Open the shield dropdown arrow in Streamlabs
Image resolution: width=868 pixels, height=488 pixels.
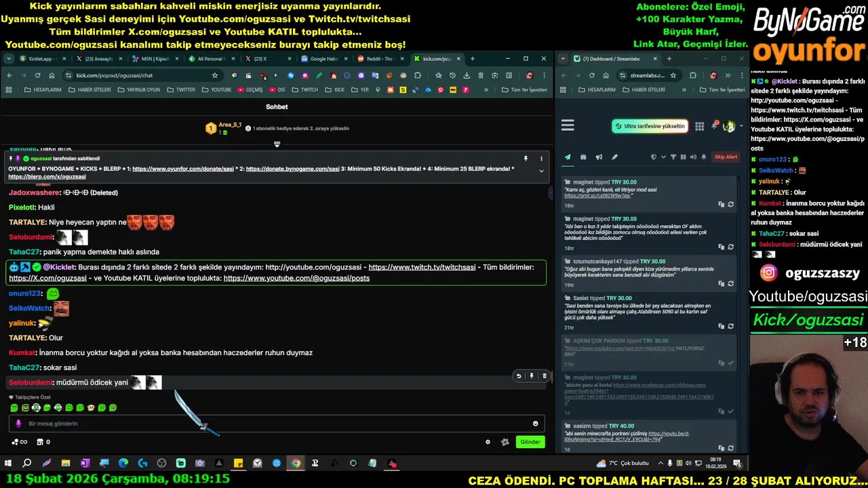(x=663, y=157)
